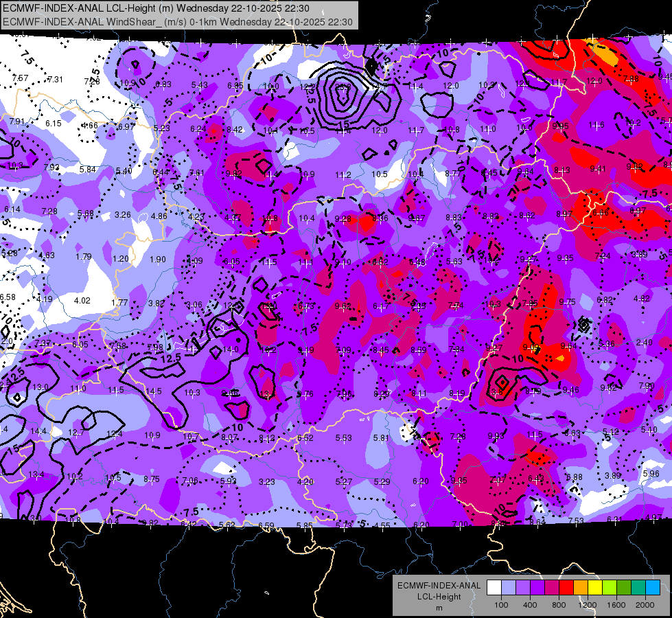Click the teal legend swatch
The width and height of the screenshot is (672, 618).
(638, 588)
